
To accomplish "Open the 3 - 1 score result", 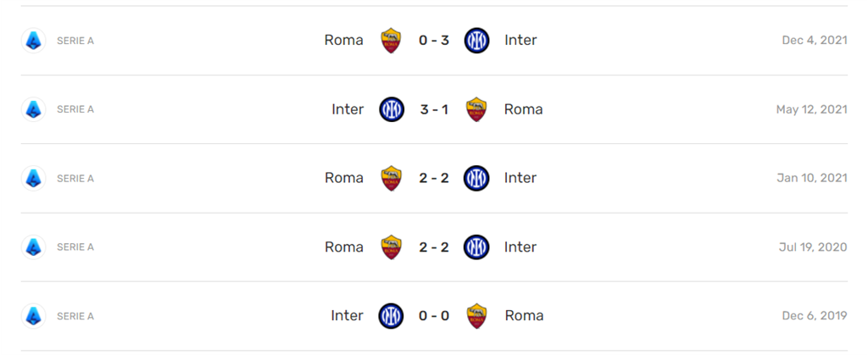I will [x=434, y=109].
